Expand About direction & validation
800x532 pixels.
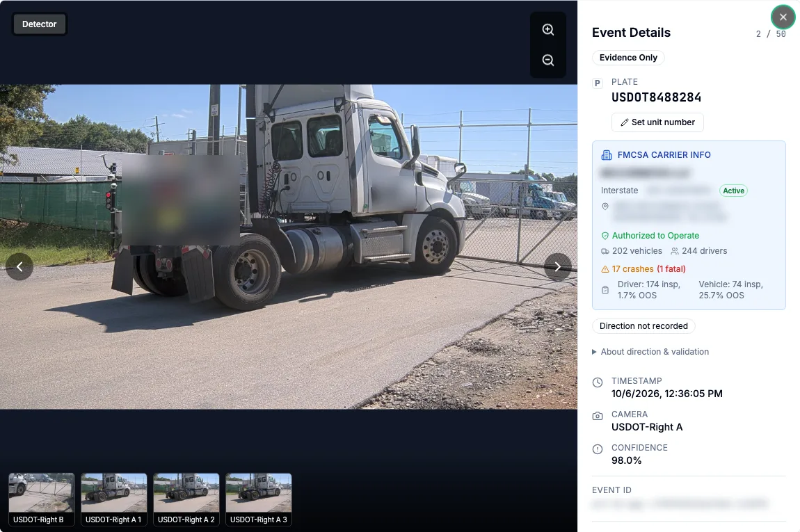(x=650, y=352)
